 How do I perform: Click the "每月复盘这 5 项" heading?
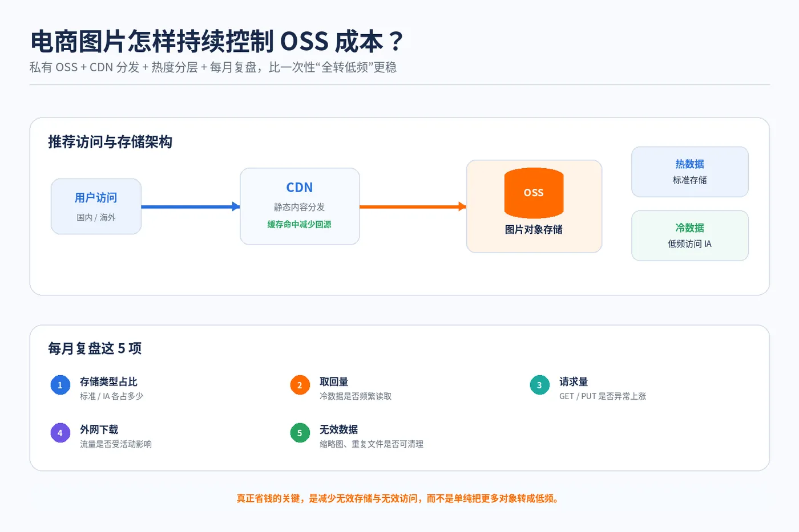[x=95, y=348]
